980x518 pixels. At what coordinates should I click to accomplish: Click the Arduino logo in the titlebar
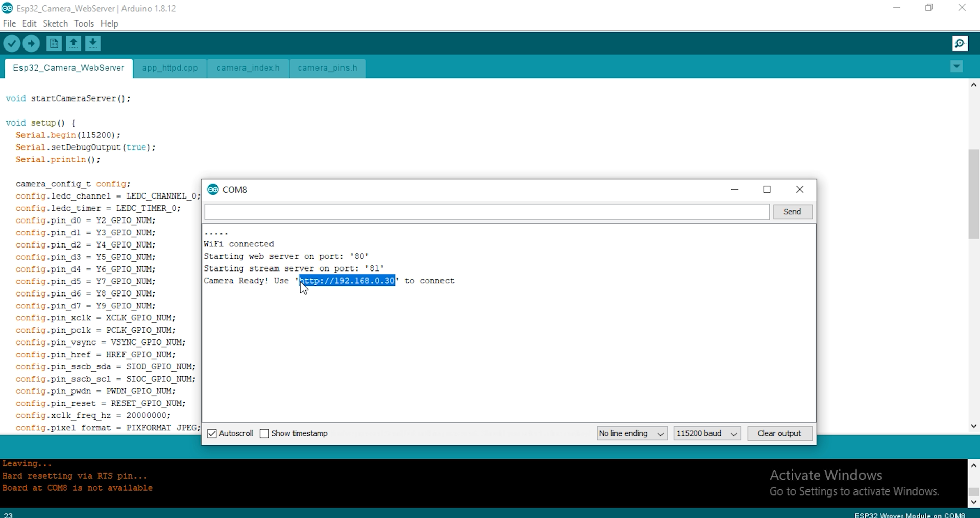pyautogui.click(x=8, y=8)
